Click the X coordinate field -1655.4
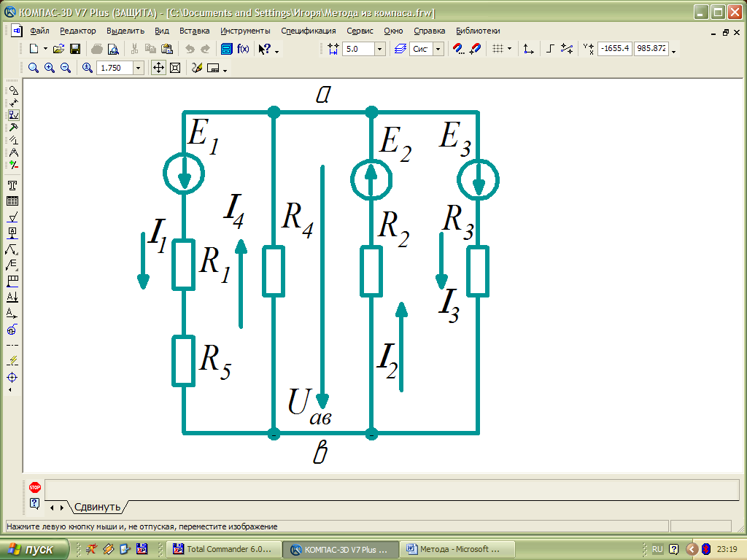747x560 pixels. (x=614, y=49)
